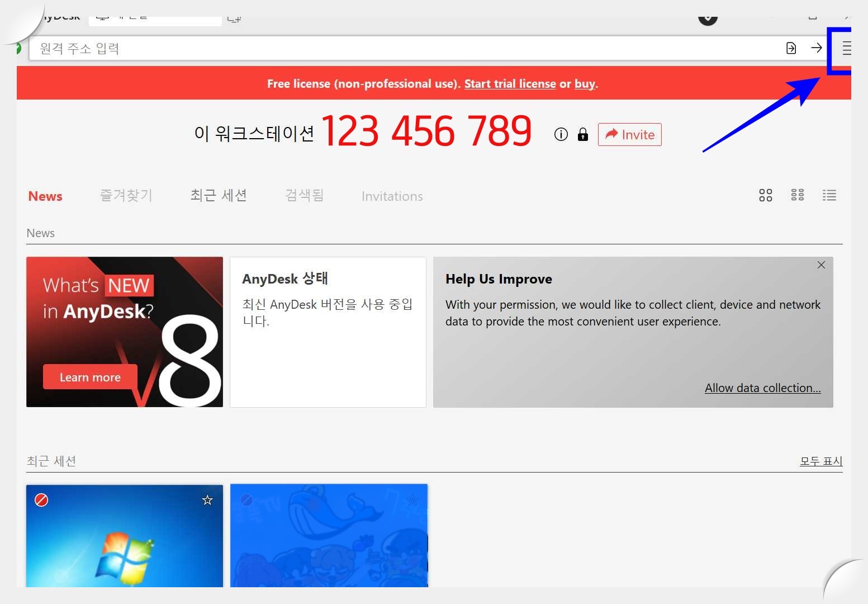Viewport: 868px width, 604px height.
Task: Click the lock icon next to the ID
Action: tap(582, 134)
